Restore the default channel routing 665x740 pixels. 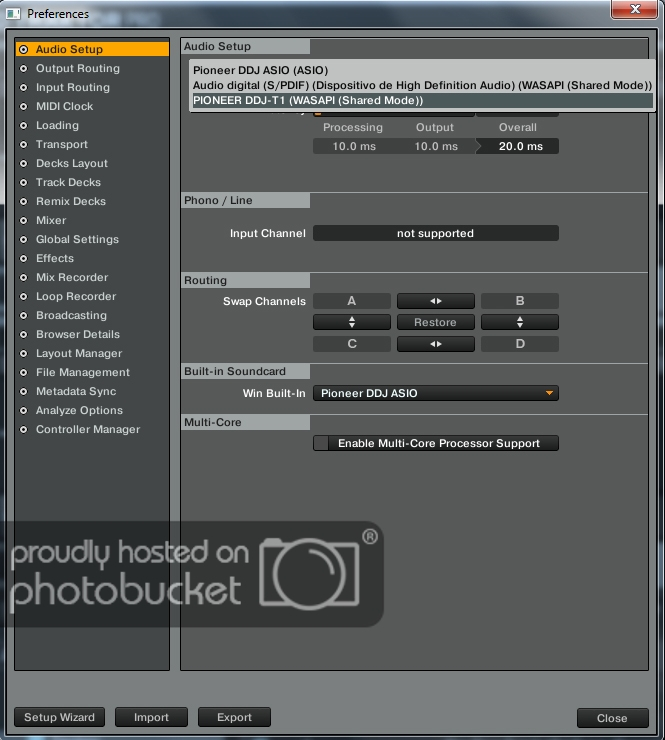pos(436,322)
